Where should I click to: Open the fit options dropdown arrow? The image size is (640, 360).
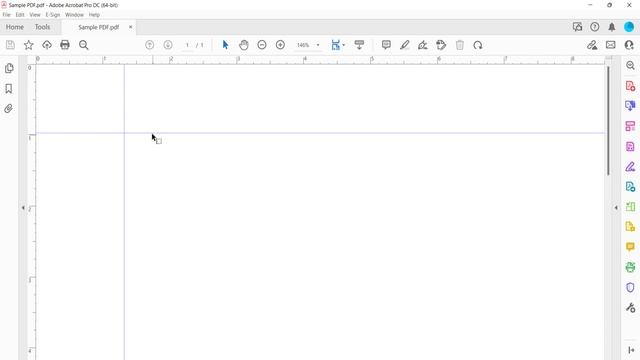pos(344,45)
